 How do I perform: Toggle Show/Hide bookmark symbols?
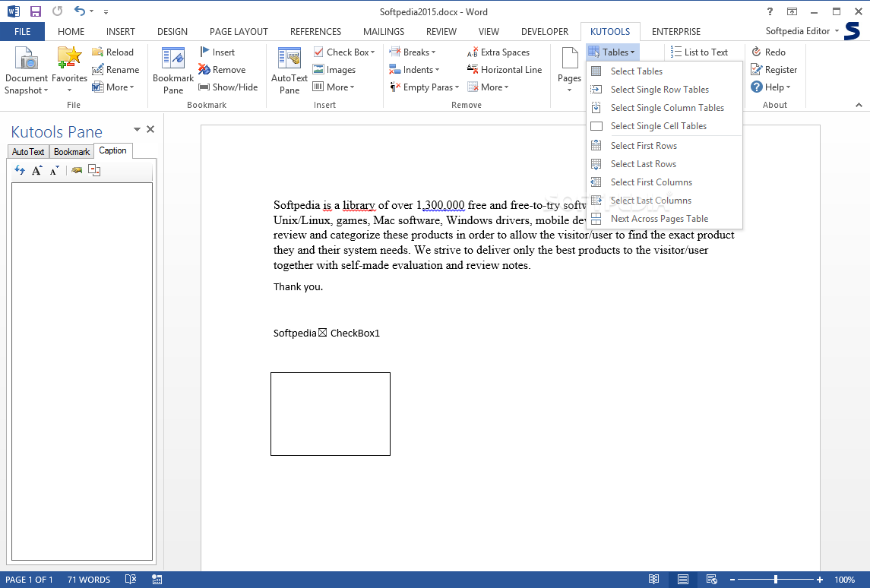coord(228,87)
